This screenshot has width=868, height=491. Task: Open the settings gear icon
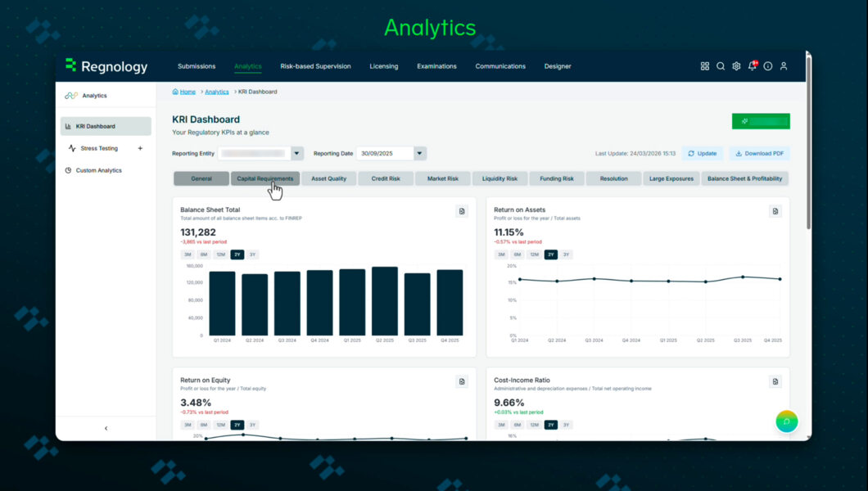tap(736, 66)
